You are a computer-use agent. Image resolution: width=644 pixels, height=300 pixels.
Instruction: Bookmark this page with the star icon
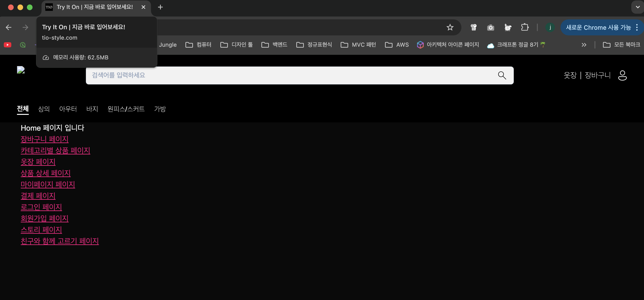tap(450, 27)
